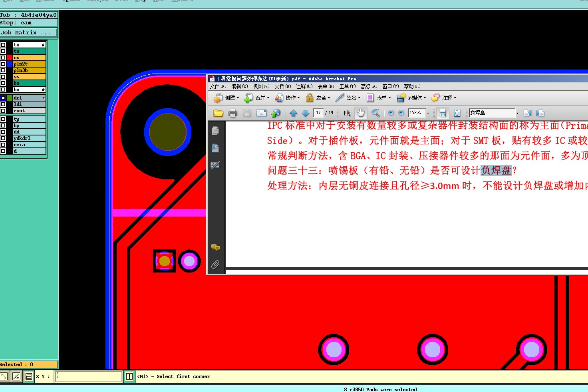Select the Hand tool in Acrobat

pos(361,113)
